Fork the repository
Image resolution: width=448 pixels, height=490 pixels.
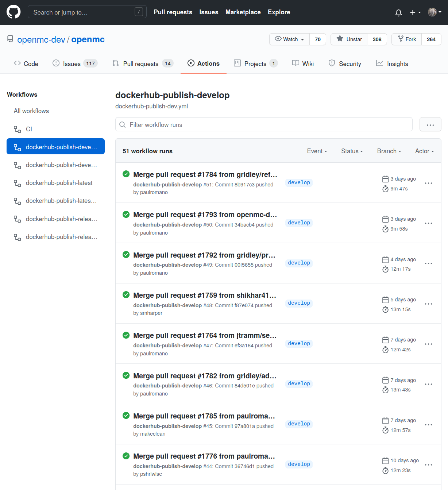(406, 39)
